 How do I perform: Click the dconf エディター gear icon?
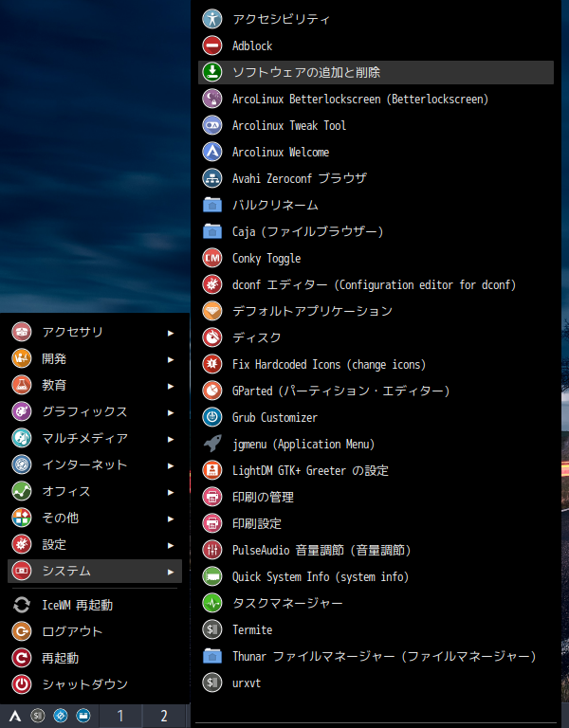212,284
